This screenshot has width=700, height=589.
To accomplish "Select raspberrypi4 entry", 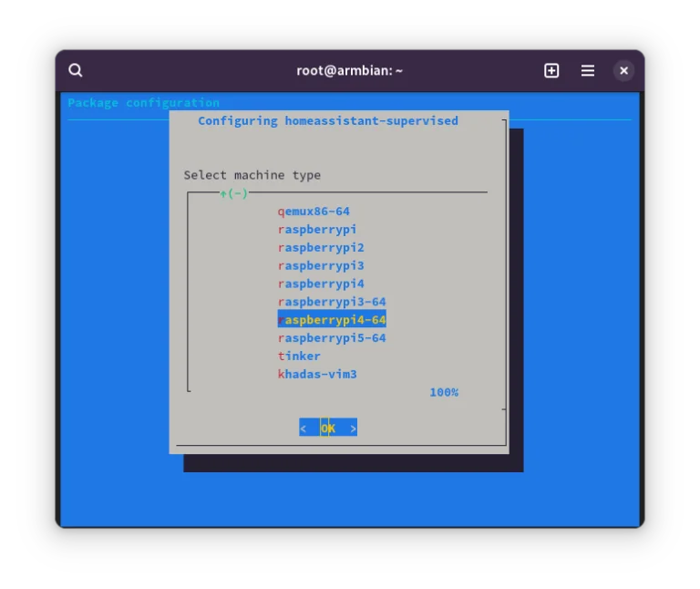I will pos(321,284).
